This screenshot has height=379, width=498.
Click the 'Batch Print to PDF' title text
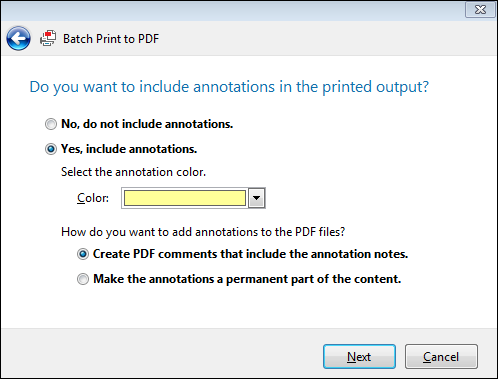click(111, 39)
